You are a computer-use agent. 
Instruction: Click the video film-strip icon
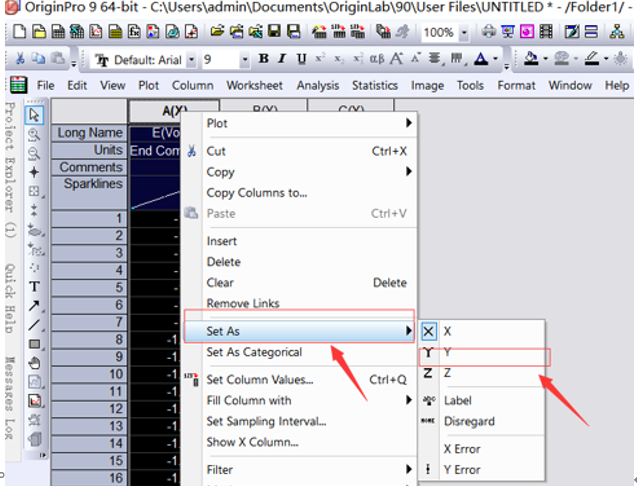[x=546, y=31]
